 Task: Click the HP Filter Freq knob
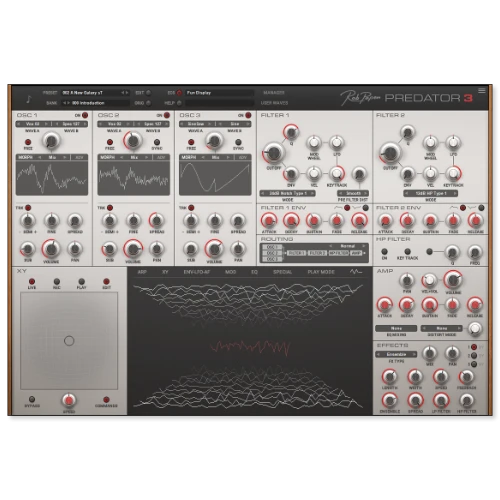tap(475, 252)
